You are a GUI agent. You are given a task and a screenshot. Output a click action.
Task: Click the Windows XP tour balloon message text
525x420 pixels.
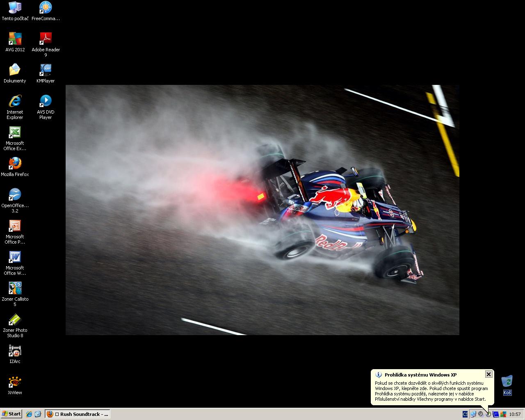point(431,391)
